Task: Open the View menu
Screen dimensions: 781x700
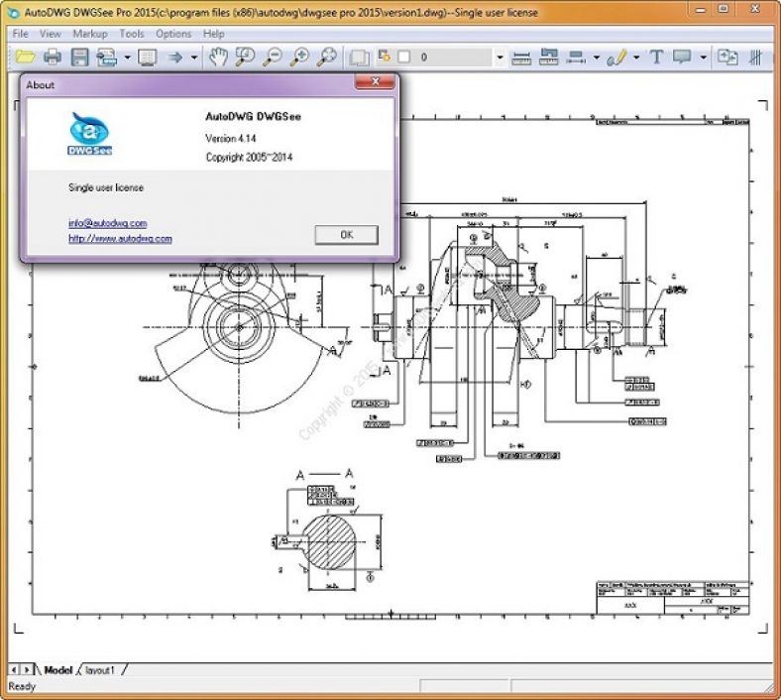Action: coord(51,34)
